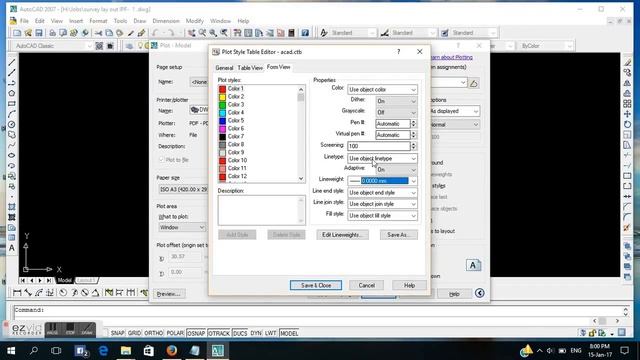The width and height of the screenshot is (640, 360).
Task: Click the Undo arrow icon
Action: coord(155,33)
